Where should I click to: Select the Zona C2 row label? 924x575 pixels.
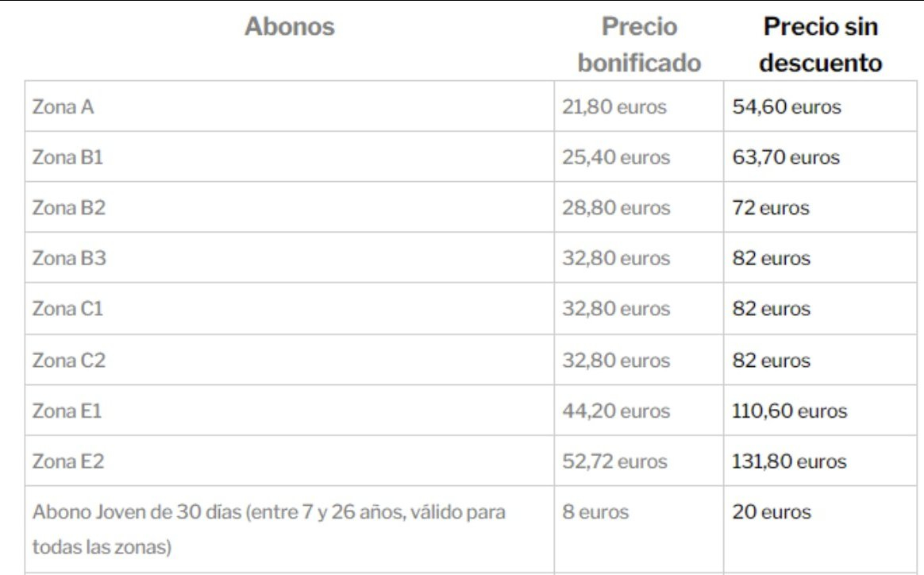(68, 361)
